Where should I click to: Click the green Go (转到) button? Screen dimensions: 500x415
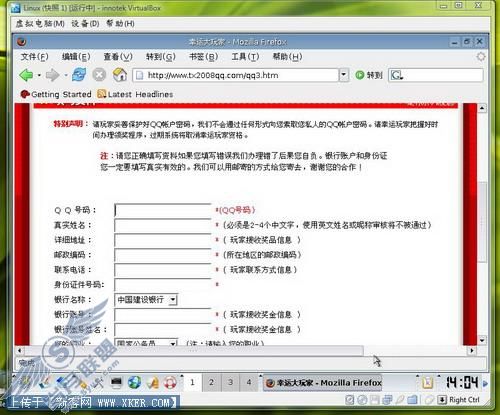point(369,75)
